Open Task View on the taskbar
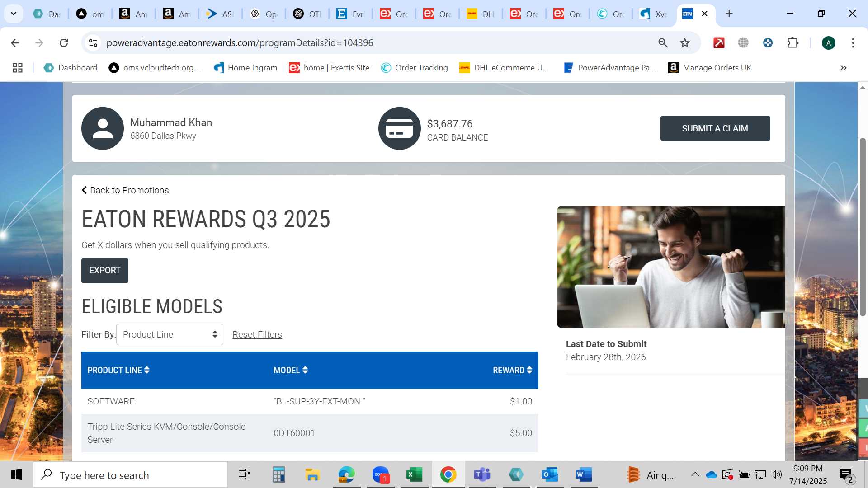The width and height of the screenshot is (868, 488). [244, 475]
